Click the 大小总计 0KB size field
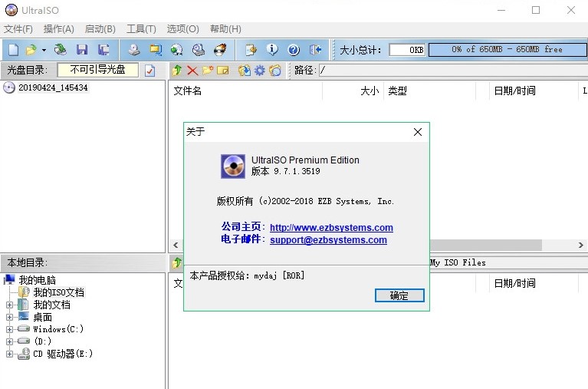 (407, 50)
